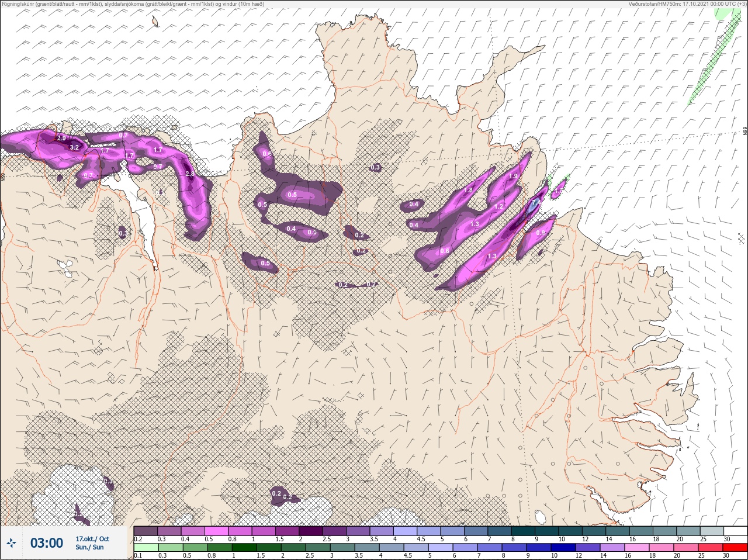This screenshot has height=560, width=748.
Task: Click the 2.9 precipitation value on the map
Action: point(61,138)
